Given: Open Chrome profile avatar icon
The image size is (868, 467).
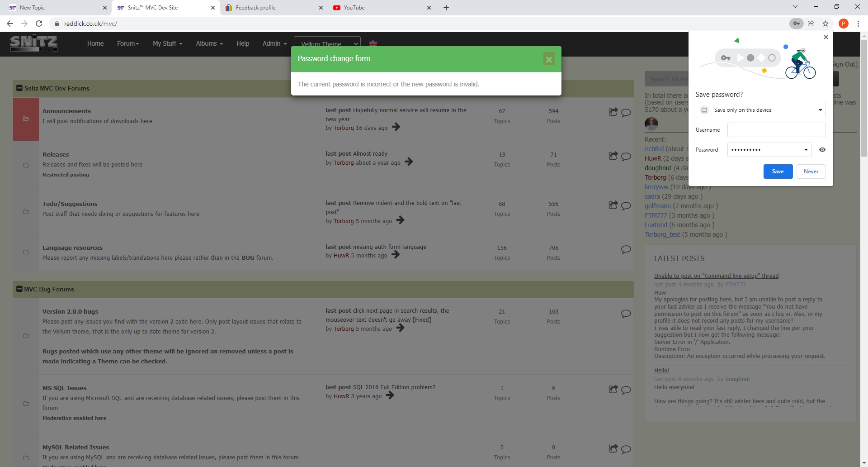Looking at the screenshot, I should point(843,24).
